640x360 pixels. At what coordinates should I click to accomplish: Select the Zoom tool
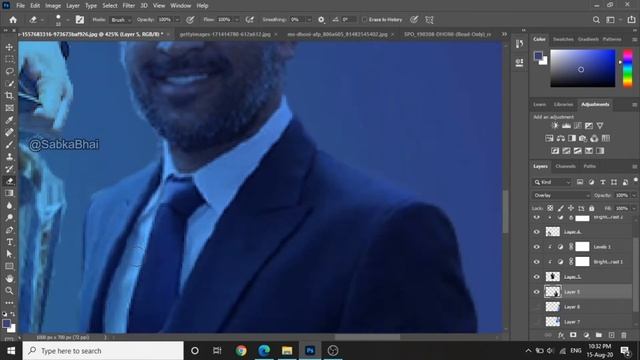point(9,291)
